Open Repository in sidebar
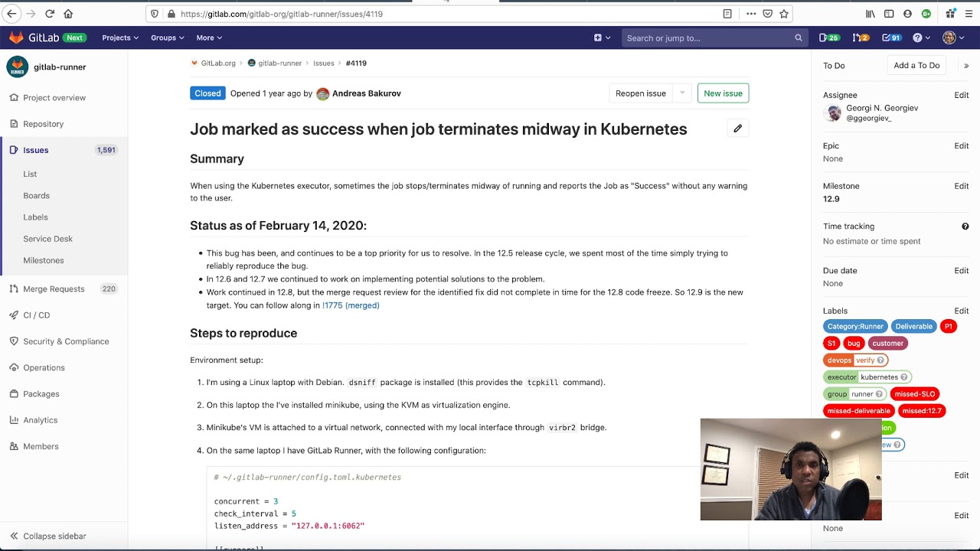The image size is (980, 551). pyautogui.click(x=37, y=124)
